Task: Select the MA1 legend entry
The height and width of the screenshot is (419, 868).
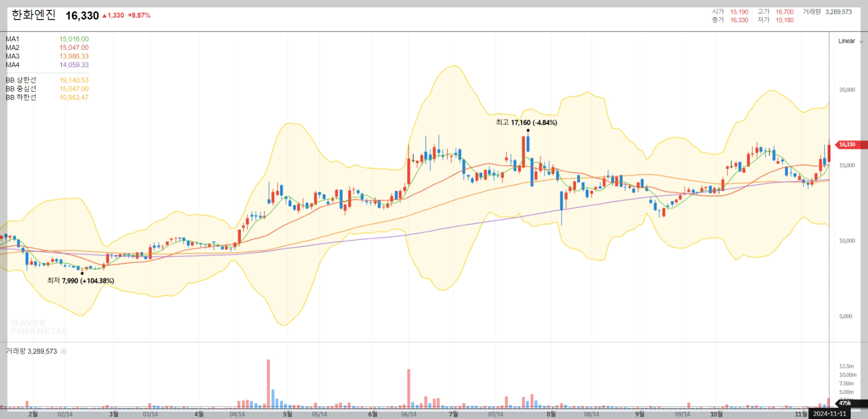Action: point(12,39)
